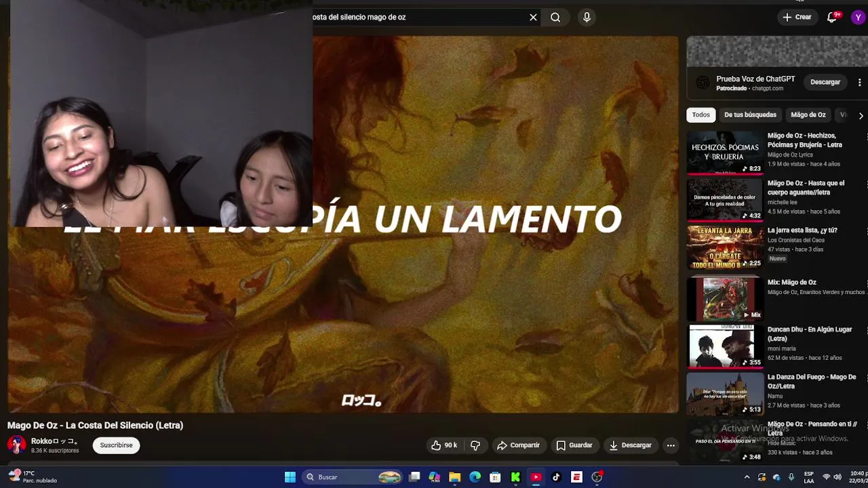Screen dimensions: 868x488
Task: Dislike the video
Action: [475, 445]
